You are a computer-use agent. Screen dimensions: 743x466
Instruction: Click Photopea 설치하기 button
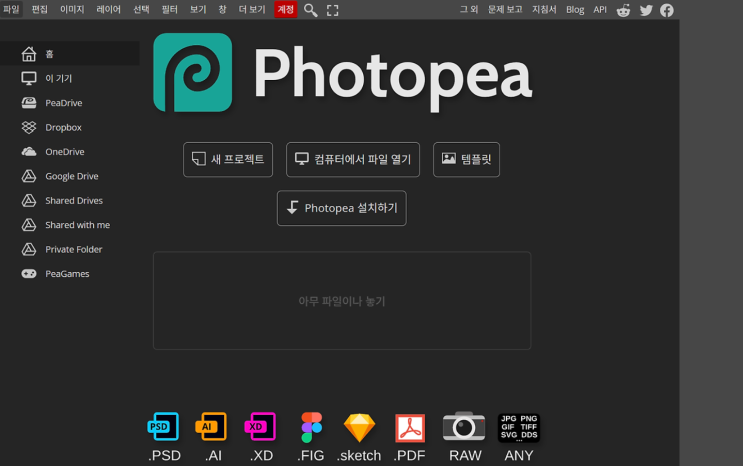(x=342, y=208)
